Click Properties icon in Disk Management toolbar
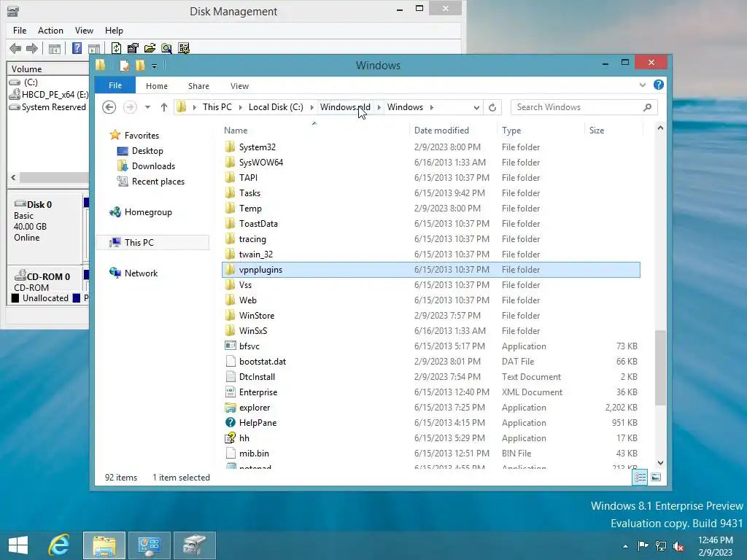This screenshot has height=560, width=747. 133,48
